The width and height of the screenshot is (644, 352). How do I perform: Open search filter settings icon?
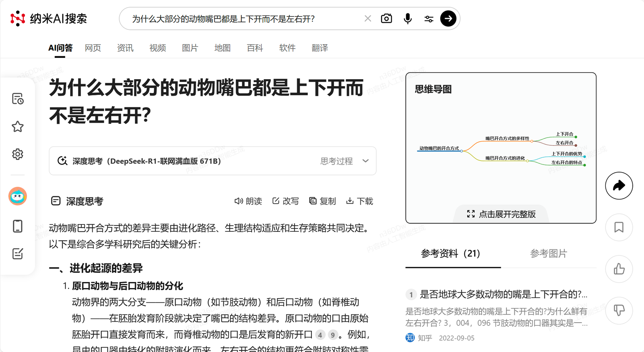click(x=429, y=19)
